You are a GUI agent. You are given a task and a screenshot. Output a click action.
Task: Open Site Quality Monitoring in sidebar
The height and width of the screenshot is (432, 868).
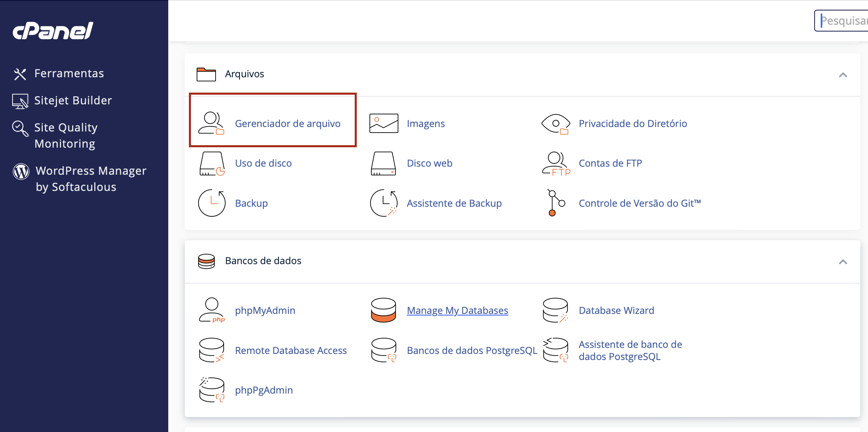66,136
